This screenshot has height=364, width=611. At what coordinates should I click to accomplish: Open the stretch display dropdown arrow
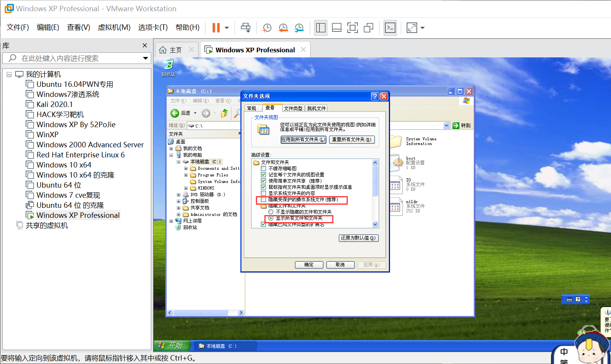click(423, 28)
